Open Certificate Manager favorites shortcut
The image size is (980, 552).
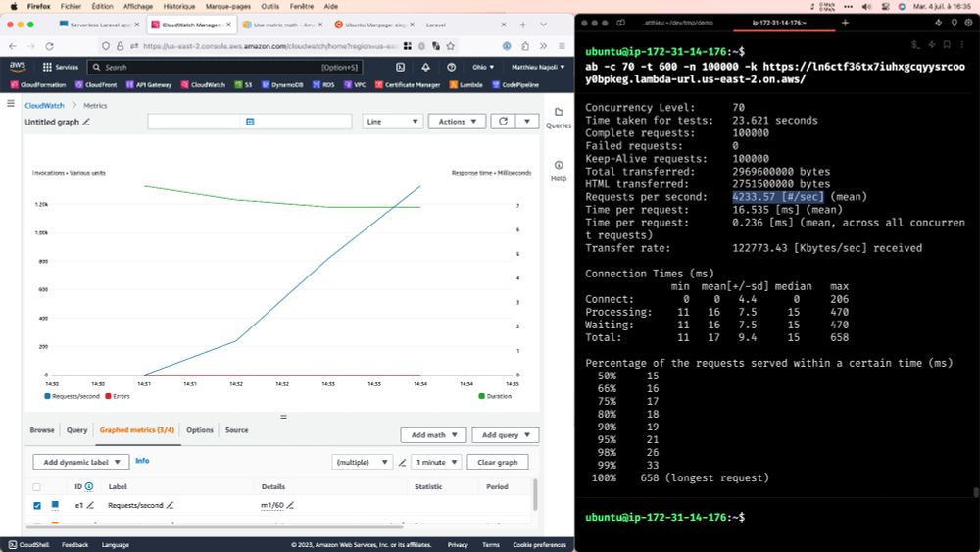[x=408, y=85]
